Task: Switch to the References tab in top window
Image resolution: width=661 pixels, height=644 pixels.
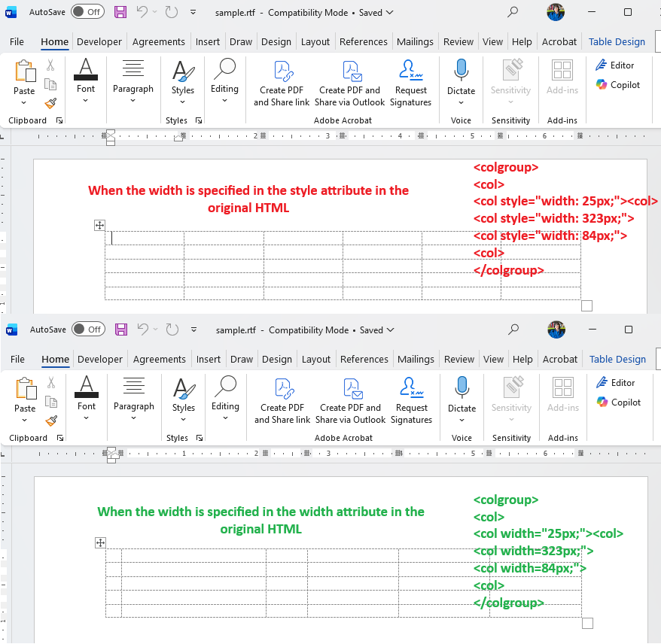Action: click(x=364, y=42)
